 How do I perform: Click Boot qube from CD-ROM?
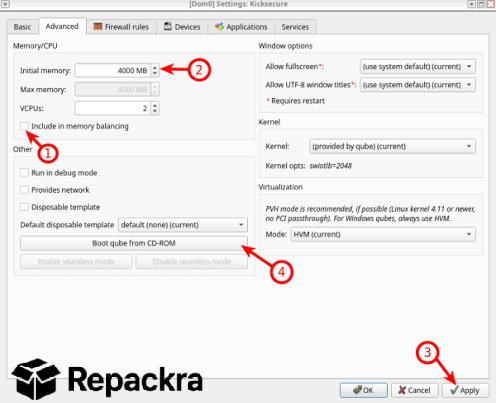[134, 243]
